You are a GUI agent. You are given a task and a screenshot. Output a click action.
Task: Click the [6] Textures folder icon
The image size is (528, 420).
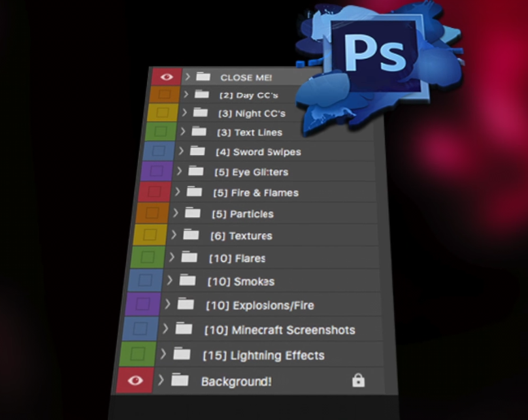click(x=191, y=234)
